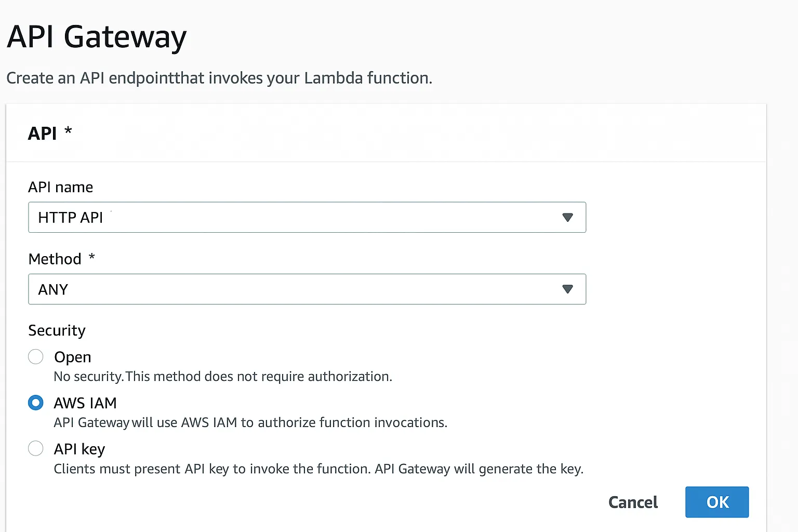Select the Open security radio button
This screenshot has height=532, width=798.
point(36,357)
